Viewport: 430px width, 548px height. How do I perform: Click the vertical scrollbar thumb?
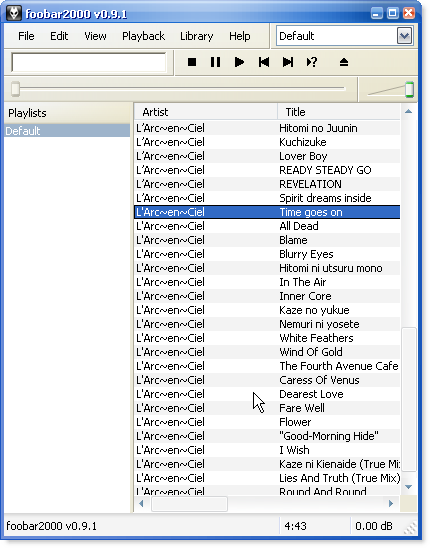coord(408,399)
